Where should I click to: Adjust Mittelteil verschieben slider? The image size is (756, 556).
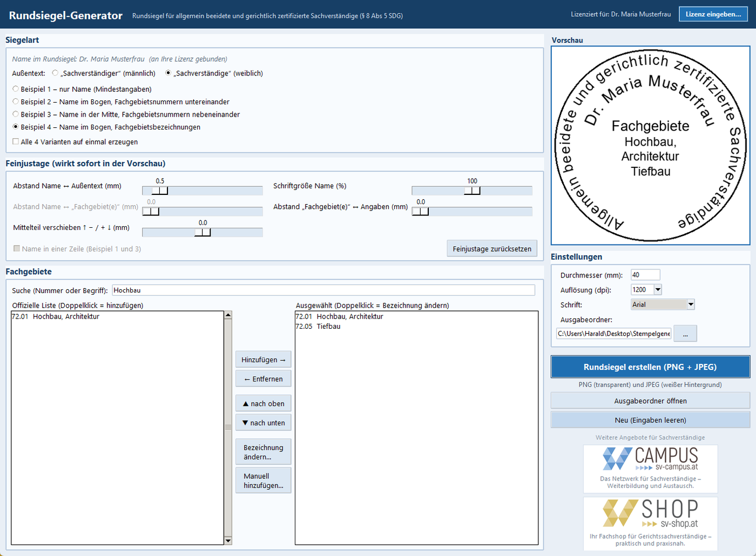pyautogui.click(x=202, y=232)
